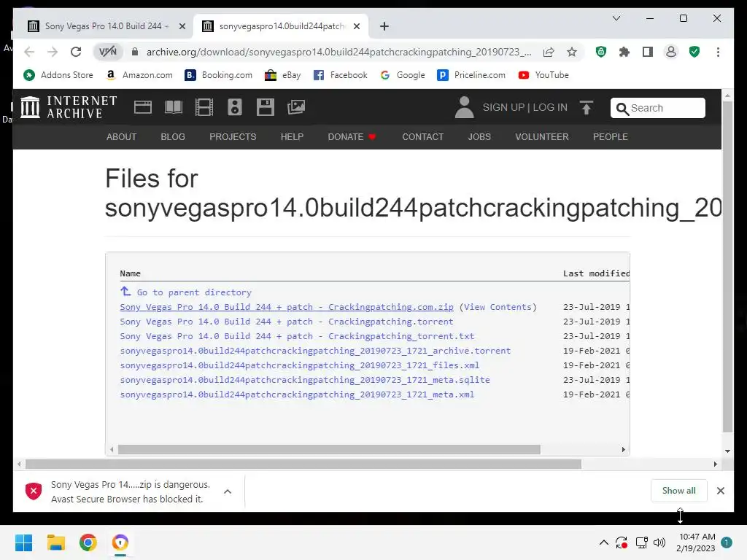
Task: Open the ABOUT menu item
Action: 122,137
